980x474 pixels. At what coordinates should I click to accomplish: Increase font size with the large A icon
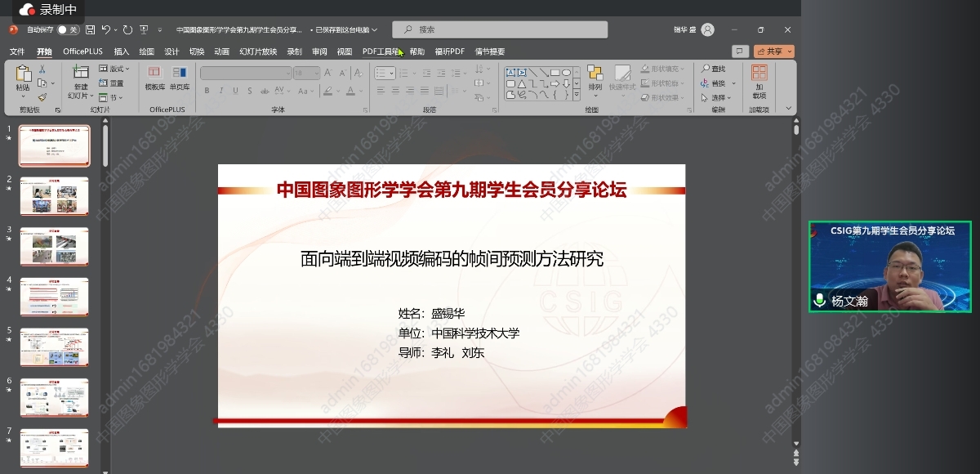328,73
